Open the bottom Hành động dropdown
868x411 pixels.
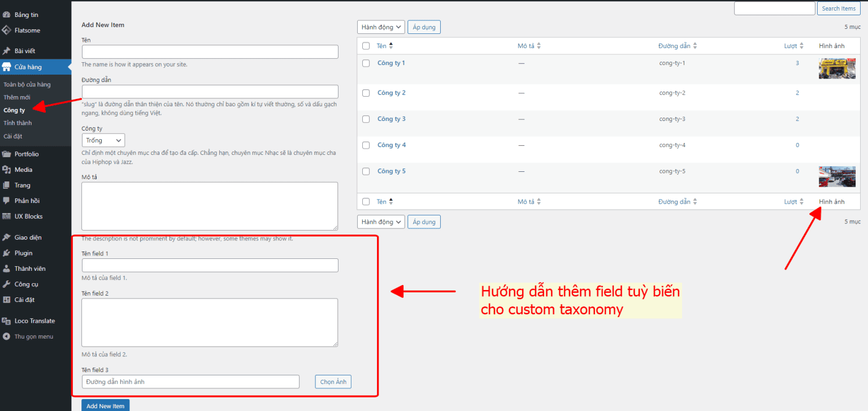pyautogui.click(x=380, y=221)
